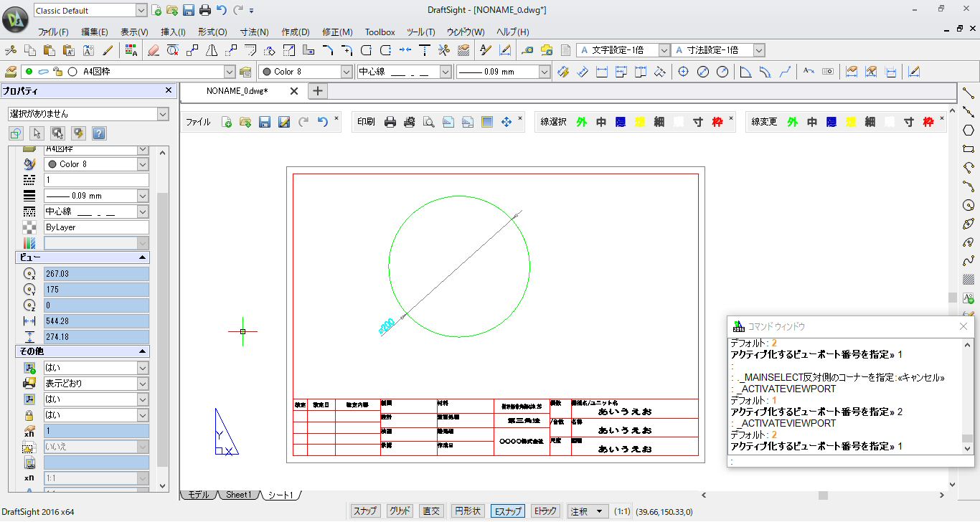Viewport: 980px width, 522px height.
Task: Click the white swatch in the 線選択 toolbar
Action: (x=679, y=122)
